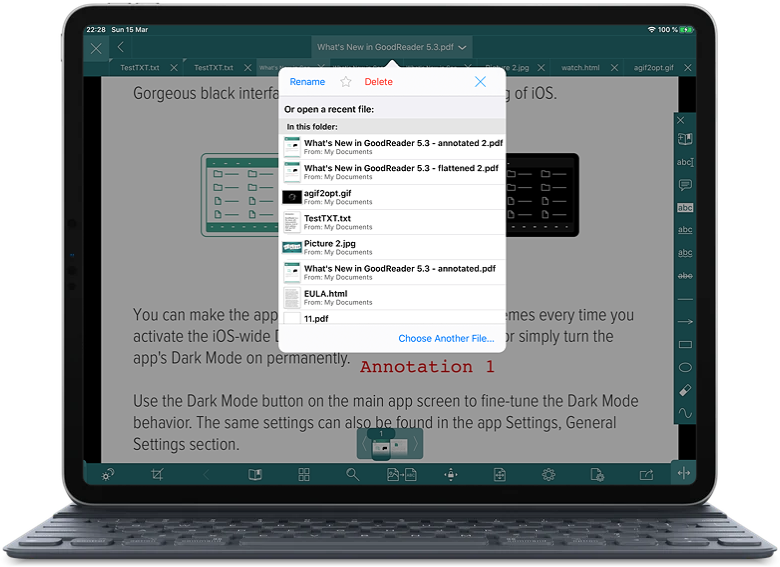The image size is (780, 567).
Task: Open recent file annotated 2.pdf
Action: click(392, 147)
